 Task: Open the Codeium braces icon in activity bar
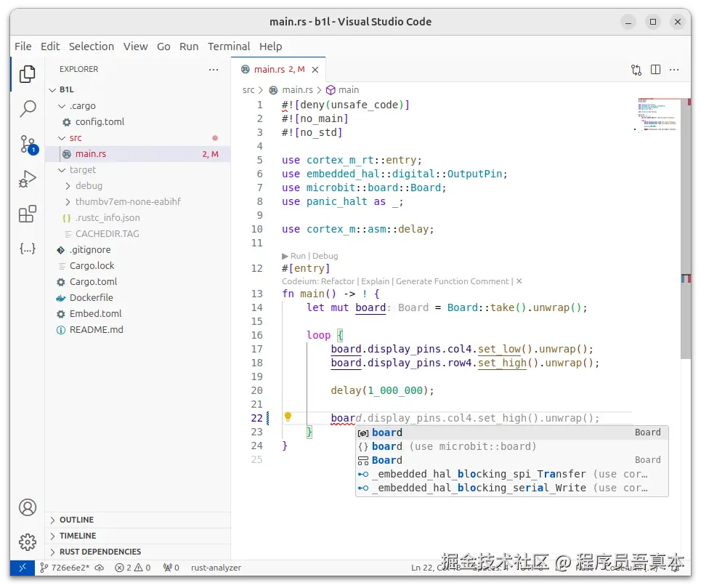click(x=28, y=249)
